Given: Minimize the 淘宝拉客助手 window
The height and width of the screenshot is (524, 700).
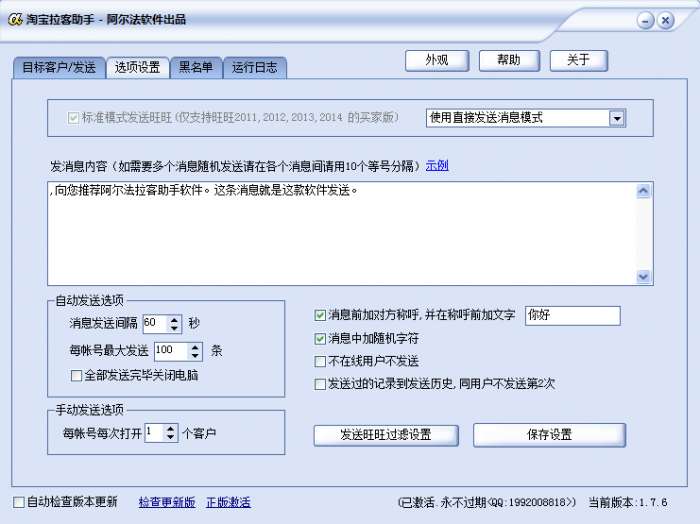Looking at the screenshot, I should pos(645,21).
